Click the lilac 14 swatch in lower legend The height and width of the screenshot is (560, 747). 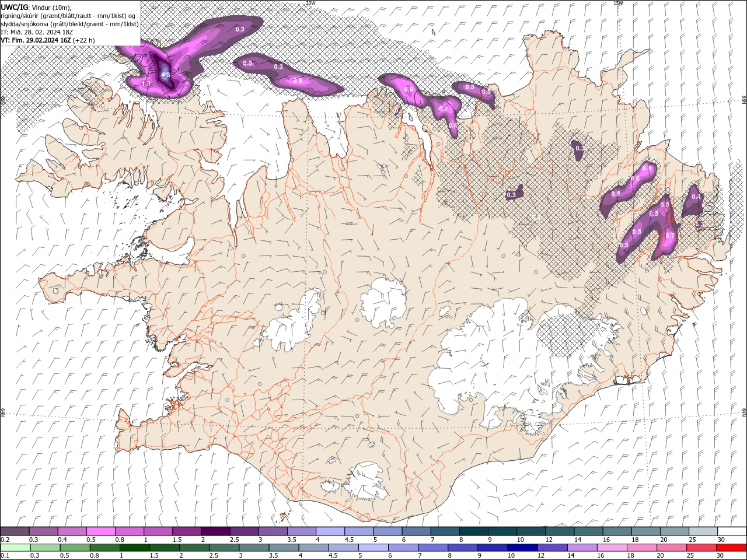tap(581, 548)
